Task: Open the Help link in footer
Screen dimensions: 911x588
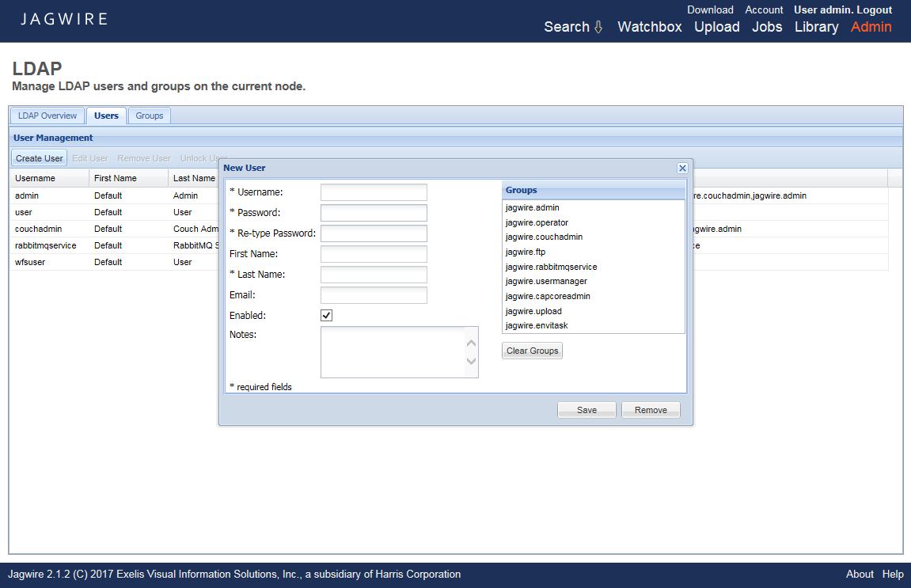Action: pyautogui.click(x=893, y=575)
